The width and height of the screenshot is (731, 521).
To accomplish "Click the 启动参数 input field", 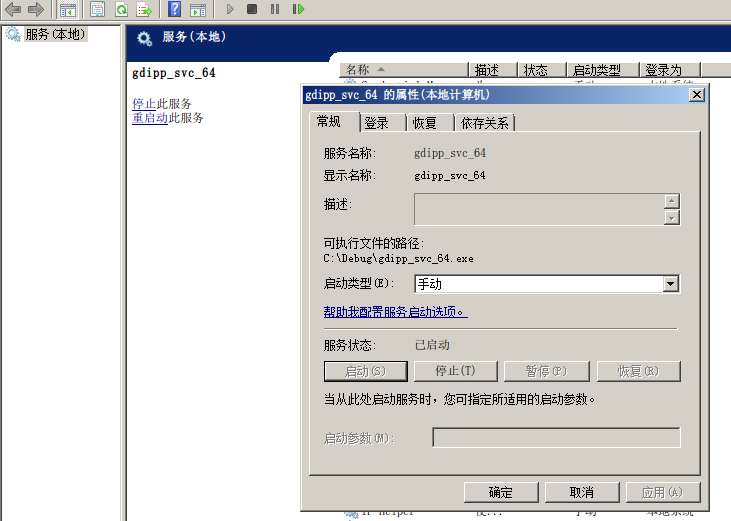I will pos(556,438).
